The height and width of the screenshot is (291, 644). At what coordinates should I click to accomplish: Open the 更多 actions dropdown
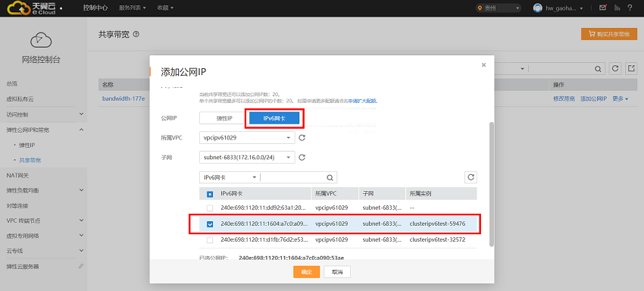click(621, 99)
